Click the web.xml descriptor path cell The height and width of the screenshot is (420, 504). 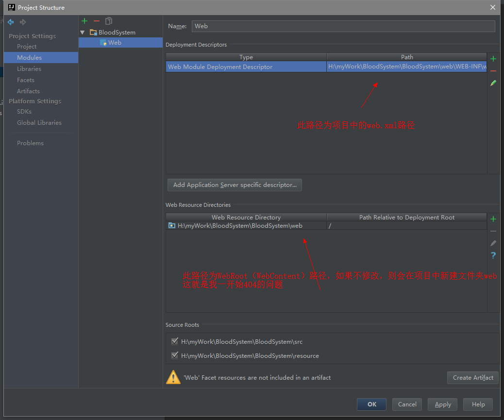pos(406,67)
